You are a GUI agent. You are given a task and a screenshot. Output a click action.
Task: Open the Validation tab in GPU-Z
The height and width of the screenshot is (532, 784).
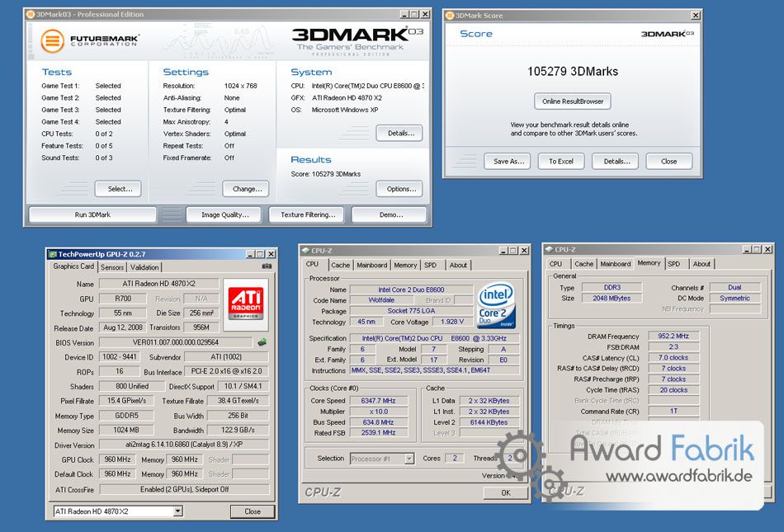click(144, 267)
